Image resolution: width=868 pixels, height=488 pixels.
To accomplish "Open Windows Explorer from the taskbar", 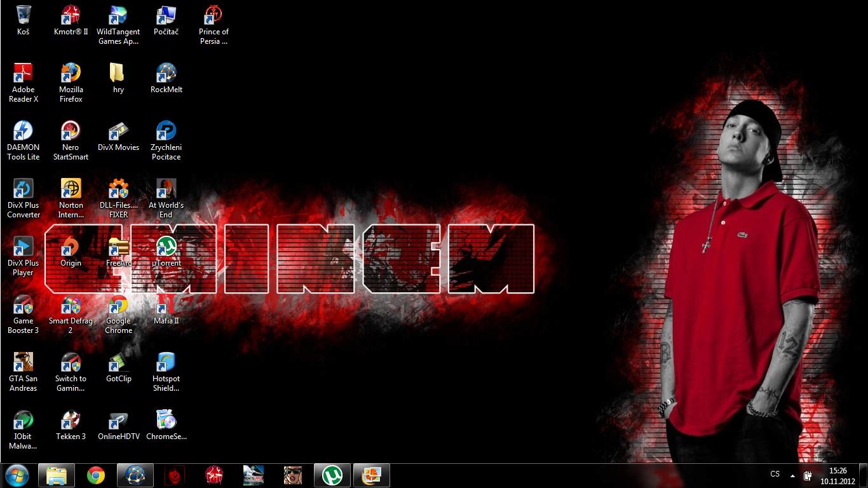I will tap(57, 475).
